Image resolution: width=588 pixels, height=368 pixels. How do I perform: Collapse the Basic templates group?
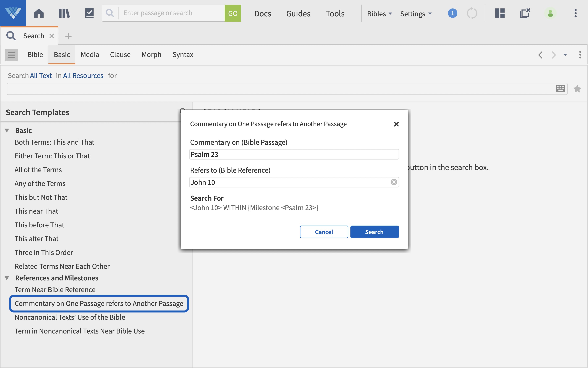coord(7,130)
